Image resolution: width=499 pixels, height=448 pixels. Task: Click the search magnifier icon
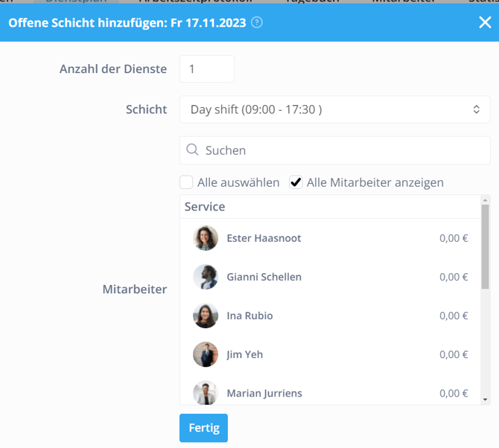pos(192,150)
